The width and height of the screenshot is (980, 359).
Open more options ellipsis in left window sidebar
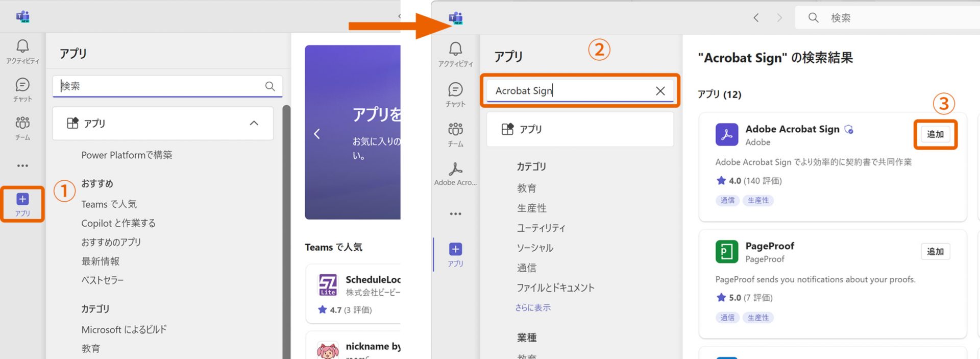(x=22, y=165)
